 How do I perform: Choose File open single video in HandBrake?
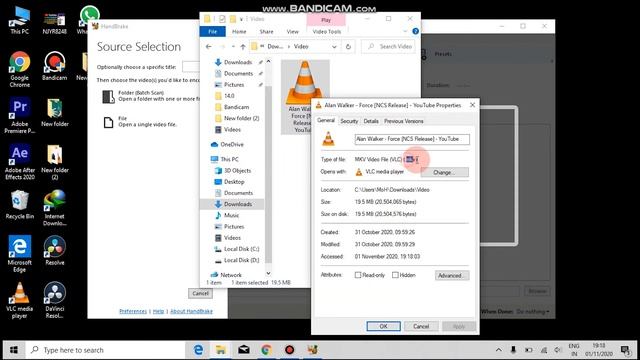tap(141, 122)
